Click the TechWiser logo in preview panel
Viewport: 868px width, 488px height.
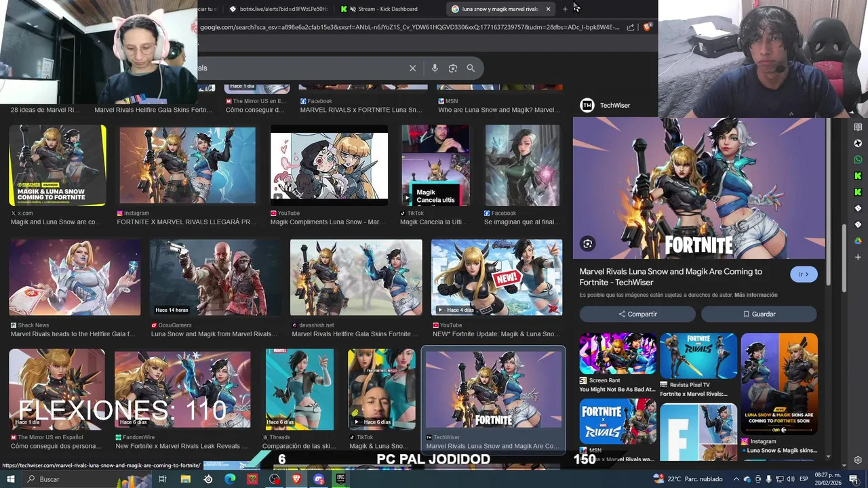click(x=587, y=105)
